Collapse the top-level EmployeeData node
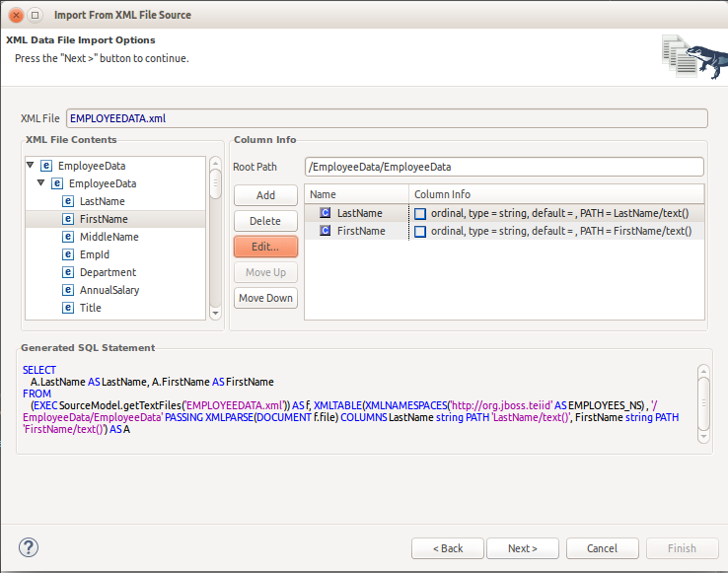Viewport: 728px width, 573px height. (x=31, y=166)
